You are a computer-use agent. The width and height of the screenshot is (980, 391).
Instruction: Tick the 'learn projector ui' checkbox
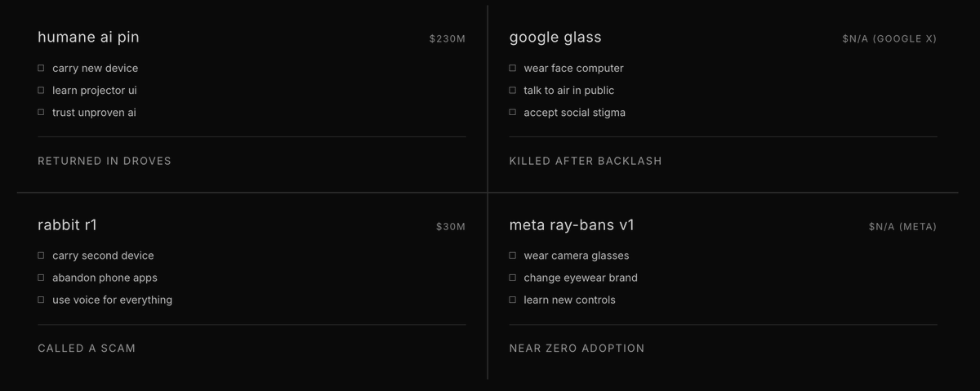coord(41,91)
